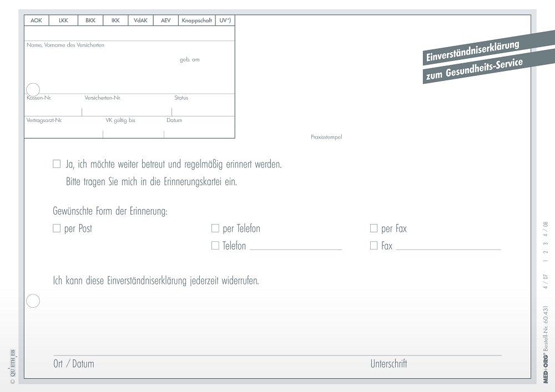
Task: Select the AOK insurance cell
Action: [x=37, y=21]
